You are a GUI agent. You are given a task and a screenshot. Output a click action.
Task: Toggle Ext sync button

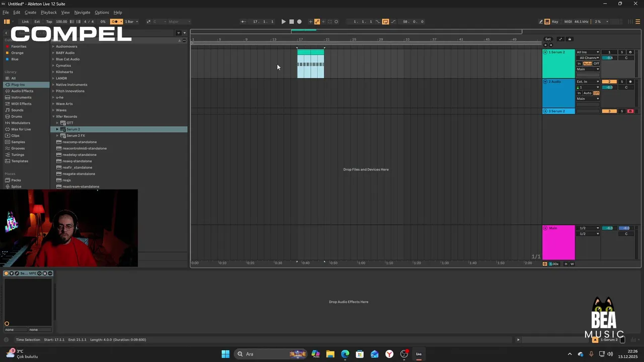[37, 22]
